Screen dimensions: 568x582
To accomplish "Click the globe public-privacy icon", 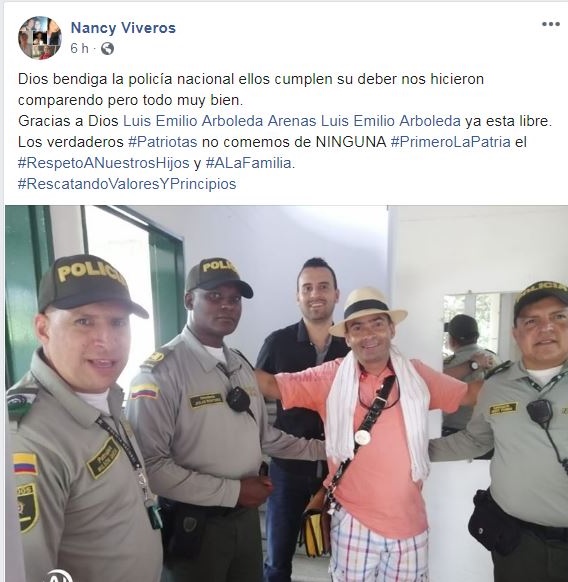I will pos(107,49).
